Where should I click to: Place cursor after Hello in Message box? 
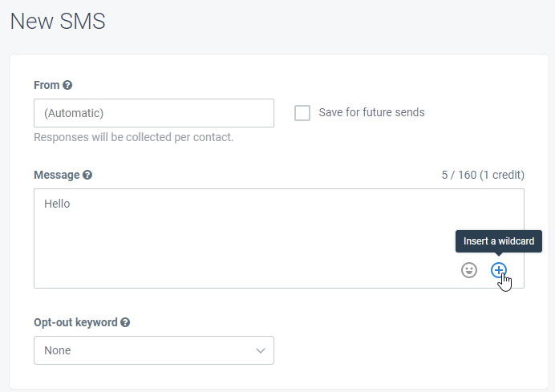tap(71, 204)
